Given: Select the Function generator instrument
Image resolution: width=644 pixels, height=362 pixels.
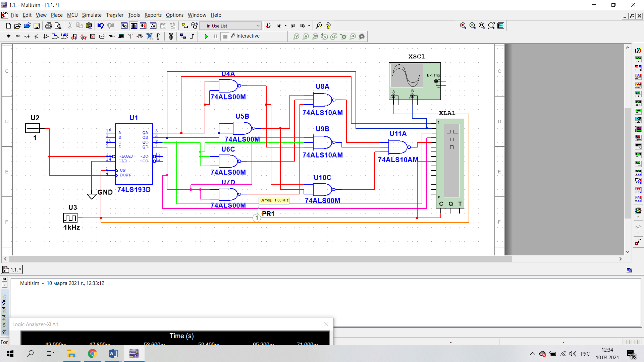Looking at the screenshot, I should point(638,59).
